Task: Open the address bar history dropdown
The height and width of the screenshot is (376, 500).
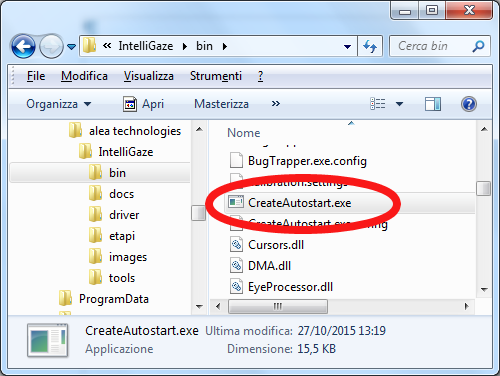Action: pos(347,47)
